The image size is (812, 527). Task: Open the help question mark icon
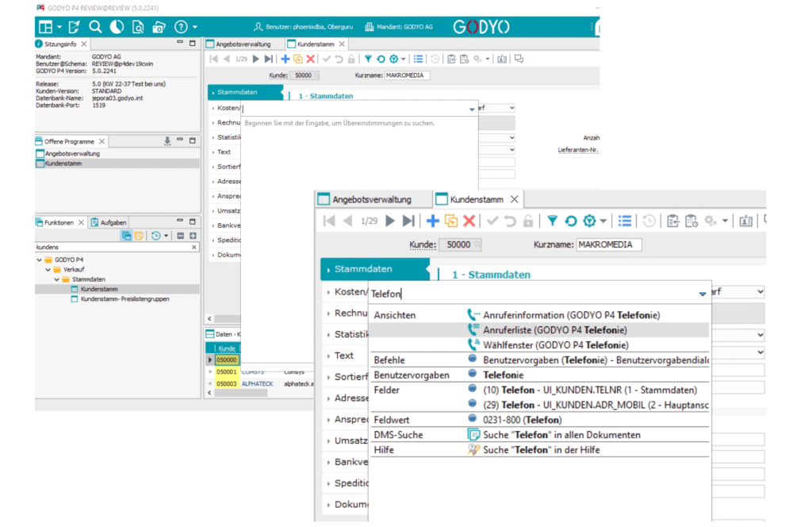(x=181, y=27)
